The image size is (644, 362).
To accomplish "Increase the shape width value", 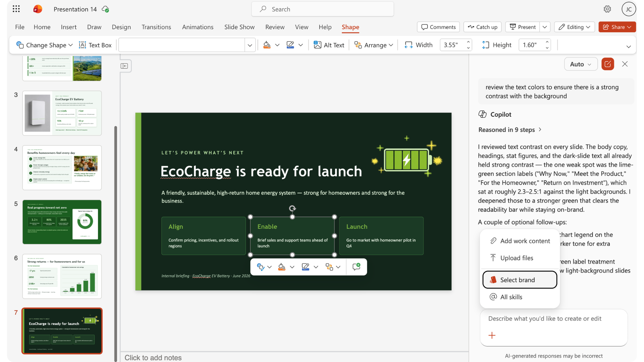I will (x=468, y=42).
